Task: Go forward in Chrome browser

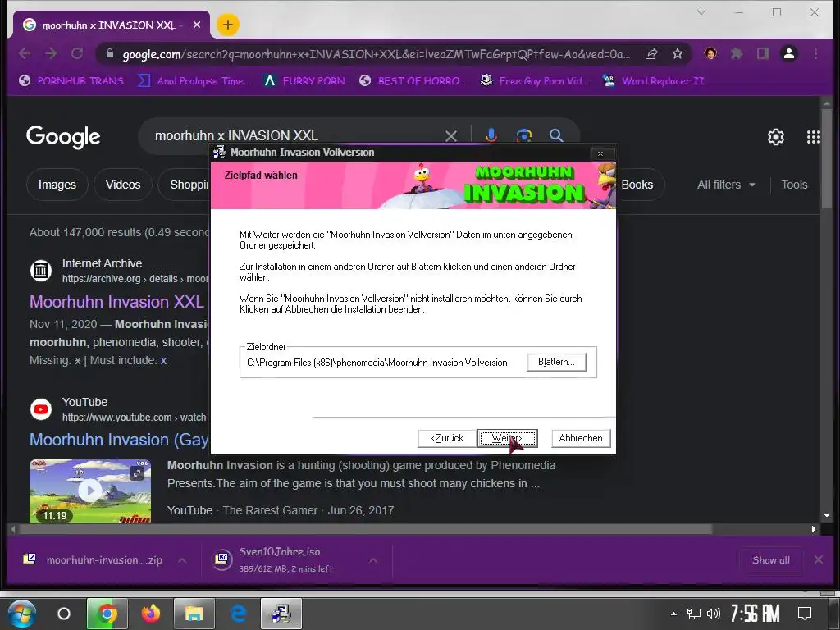Action: 51,53
